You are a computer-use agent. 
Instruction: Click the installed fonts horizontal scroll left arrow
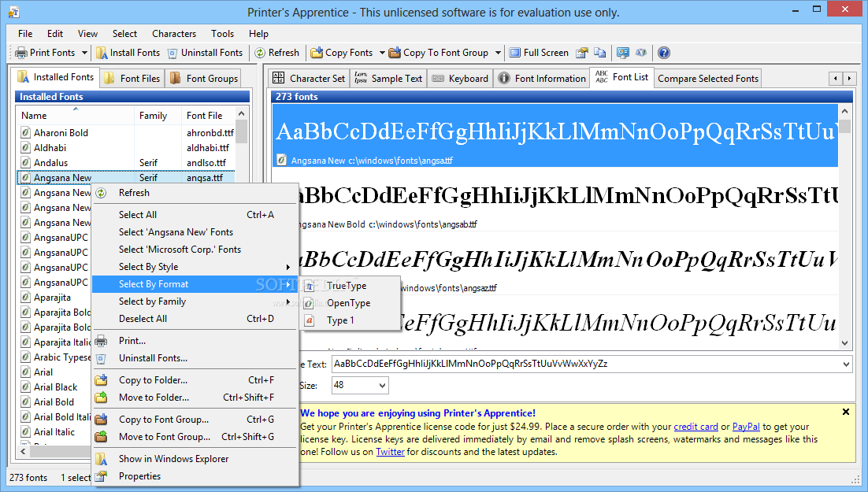23,451
